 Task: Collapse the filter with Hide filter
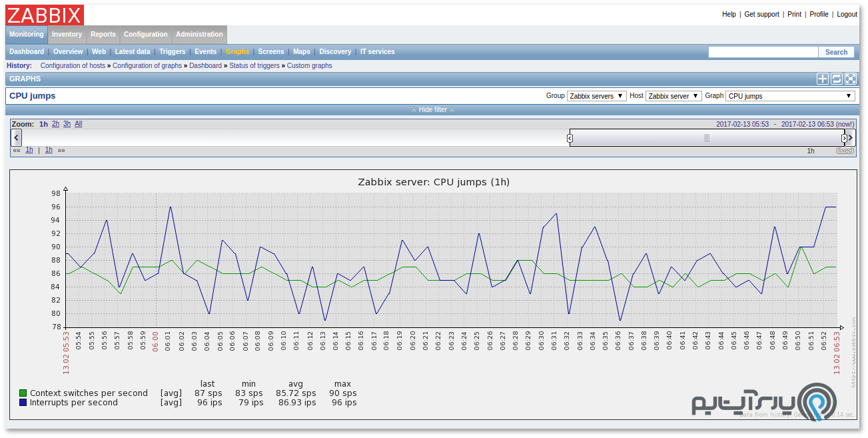tap(433, 109)
